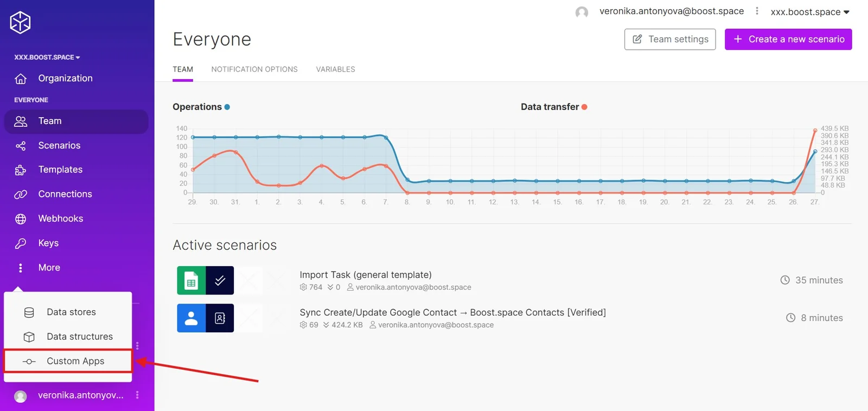The height and width of the screenshot is (411, 868).
Task: Open the VARIABLES tab
Action: tap(336, 69)
